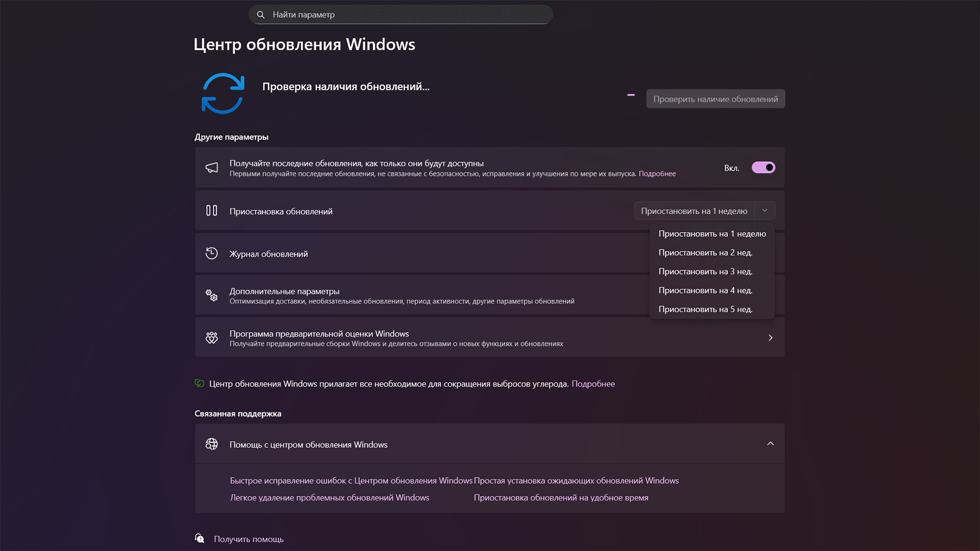Click the Приостановить на 1 неделю button
980x551 pixels.
[694, 211]
